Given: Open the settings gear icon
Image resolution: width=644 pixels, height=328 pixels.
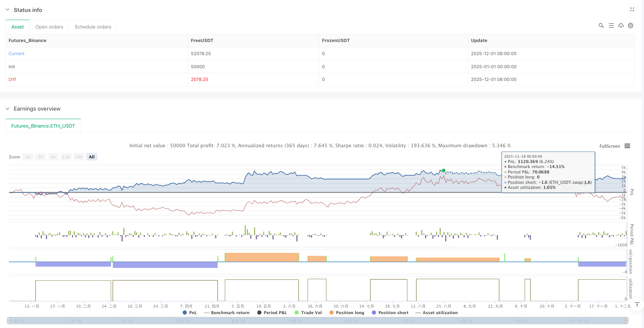Looking at the screenshot, I should [x=631, y=25].
